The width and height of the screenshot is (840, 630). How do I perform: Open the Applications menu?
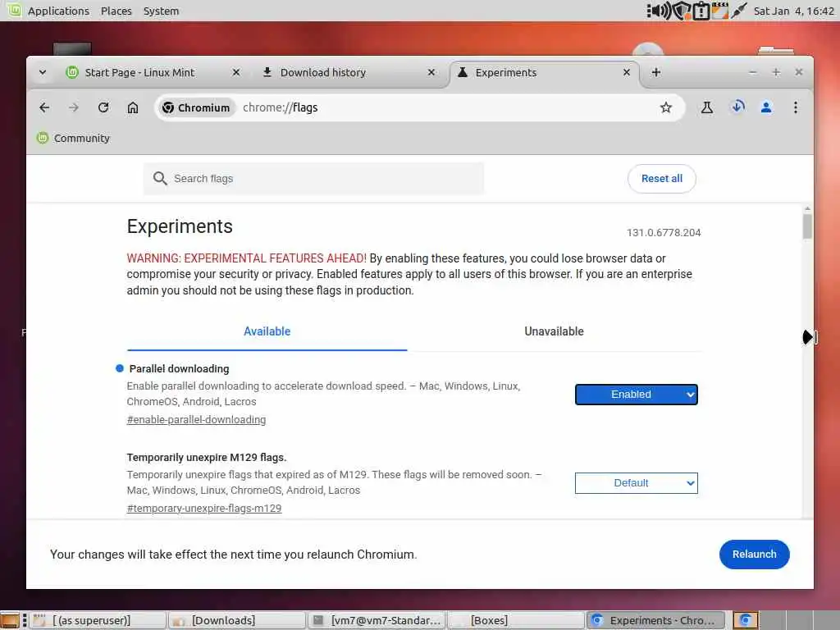[x=58, y=11]
